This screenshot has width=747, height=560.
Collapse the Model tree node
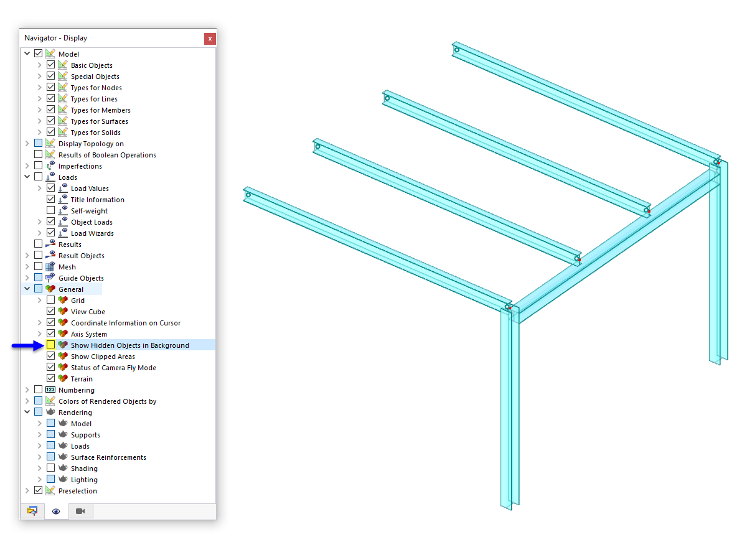coord(27,54)
